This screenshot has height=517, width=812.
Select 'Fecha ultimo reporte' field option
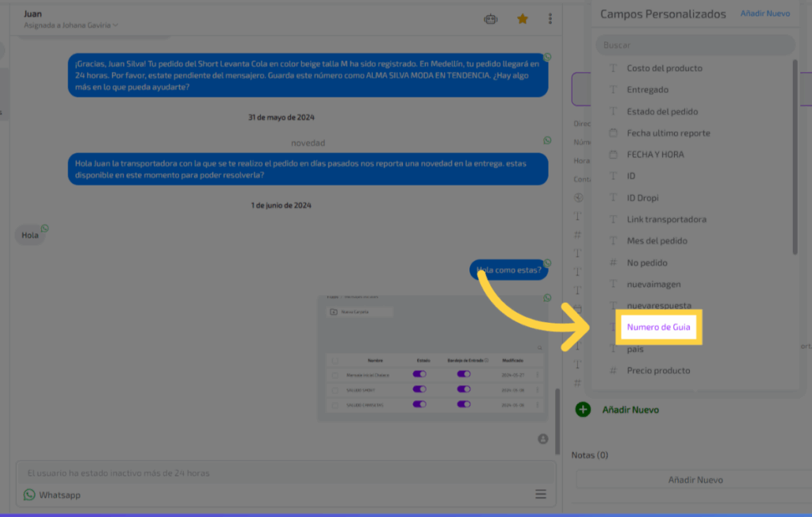click(668, 132)
